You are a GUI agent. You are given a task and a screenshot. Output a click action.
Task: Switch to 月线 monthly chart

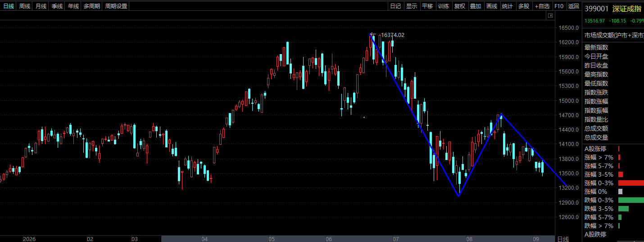point(41,6)
